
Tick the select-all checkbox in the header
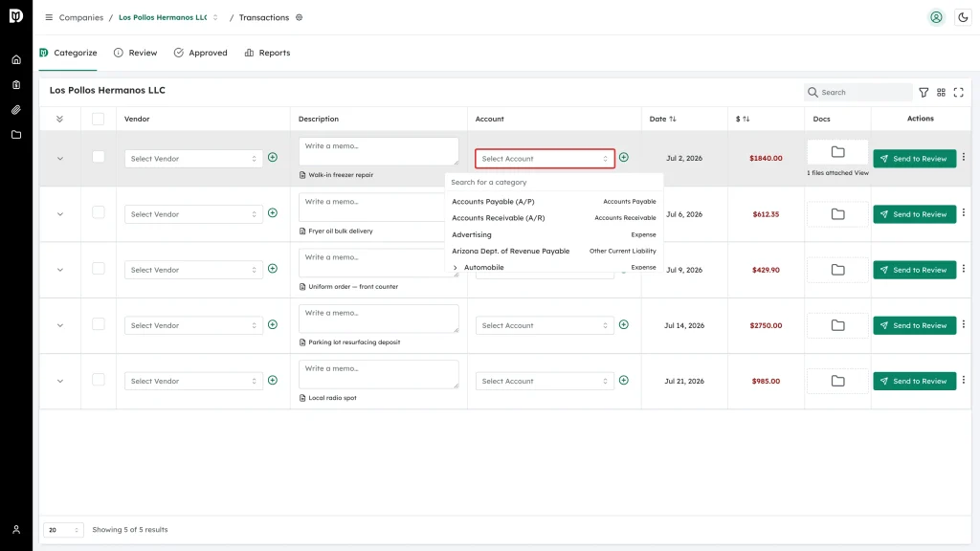tap(99, 119)
